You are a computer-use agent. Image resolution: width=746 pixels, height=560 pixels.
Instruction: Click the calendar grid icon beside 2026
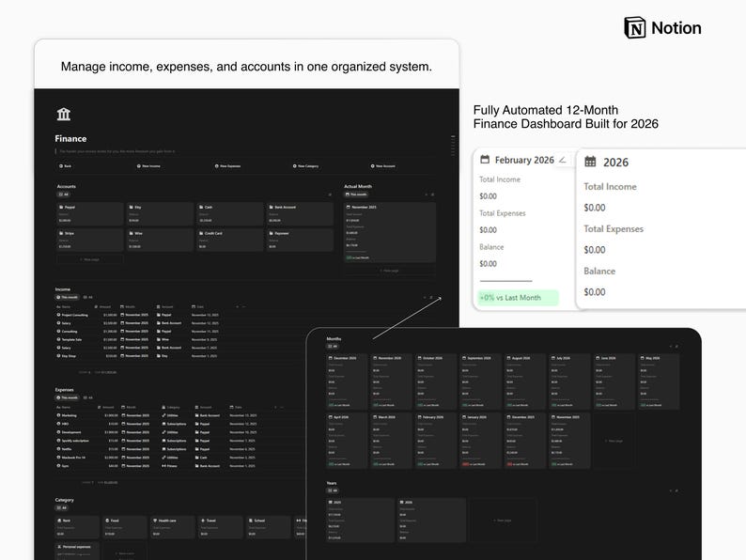coord(590,162)
